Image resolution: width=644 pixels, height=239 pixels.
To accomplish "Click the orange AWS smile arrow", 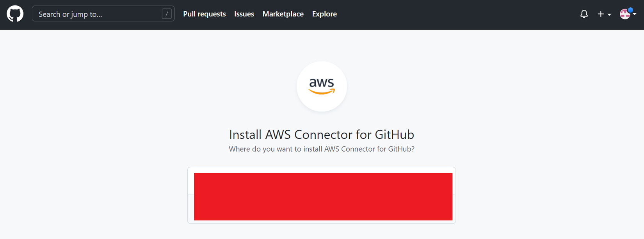I will [x=322, y=92].
